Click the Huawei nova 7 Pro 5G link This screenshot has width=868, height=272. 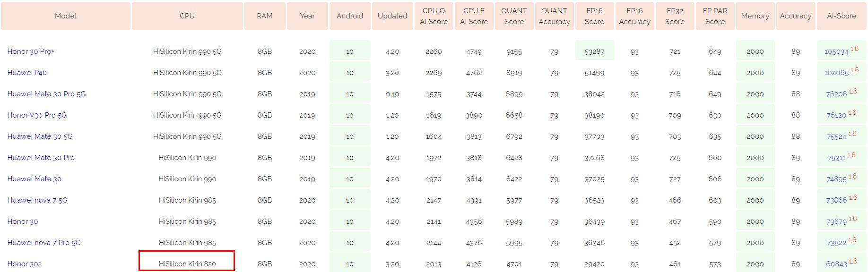[x=44, y=243]
